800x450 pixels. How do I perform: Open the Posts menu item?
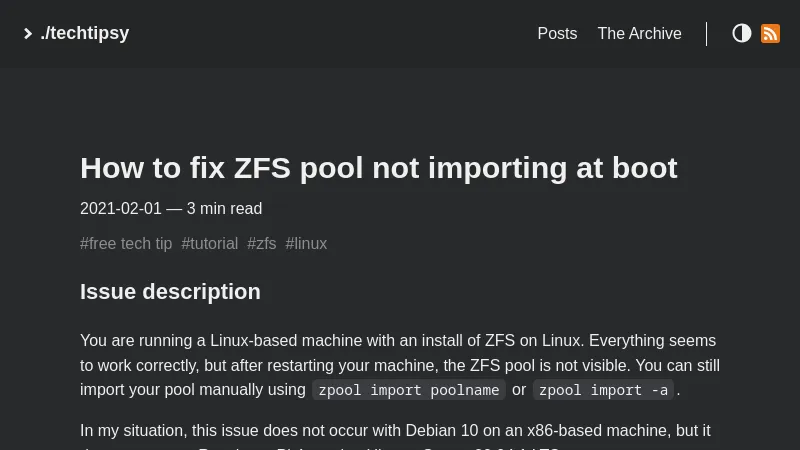[557, 33]
